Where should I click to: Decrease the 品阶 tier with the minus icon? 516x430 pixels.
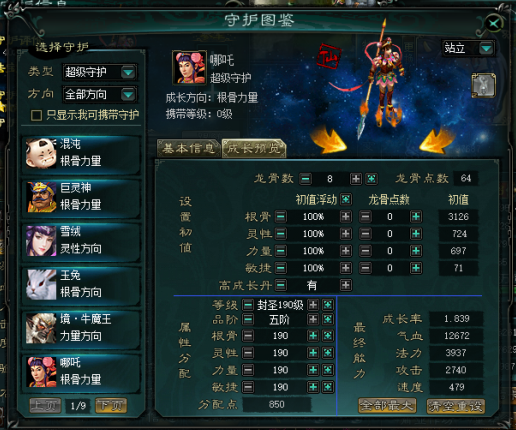click(x=248, y=320)
